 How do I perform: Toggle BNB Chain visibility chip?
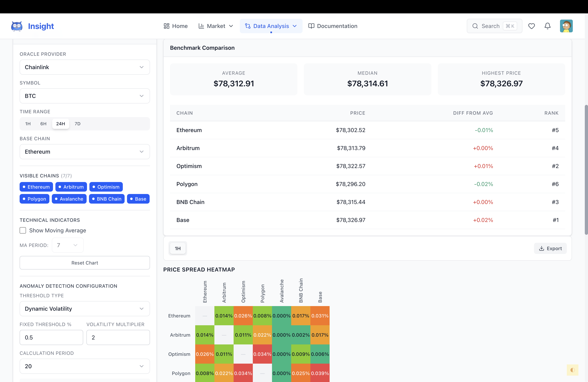106,199
